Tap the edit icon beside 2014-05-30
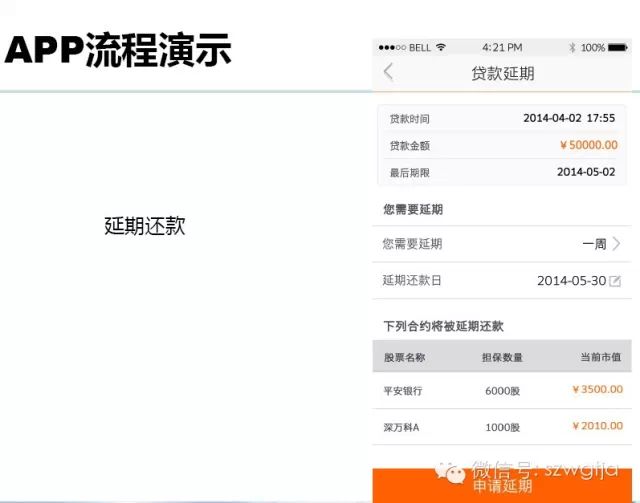Screen dimensions: 640x503 pos(615,281)
